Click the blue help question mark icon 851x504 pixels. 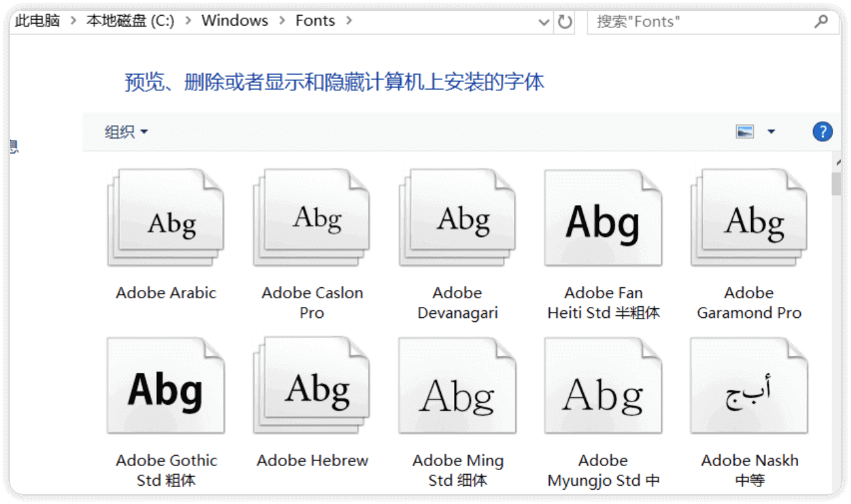point(822,132)
